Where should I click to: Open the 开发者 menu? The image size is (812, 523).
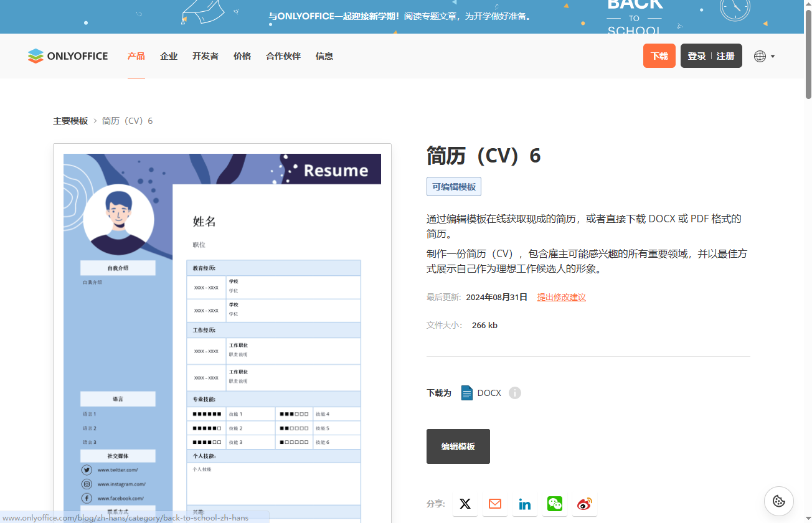205,56
